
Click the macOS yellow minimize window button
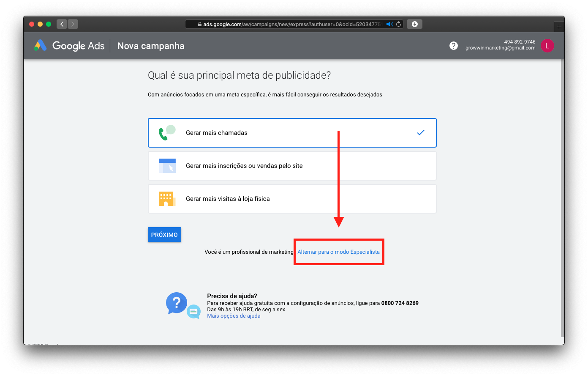40,24
